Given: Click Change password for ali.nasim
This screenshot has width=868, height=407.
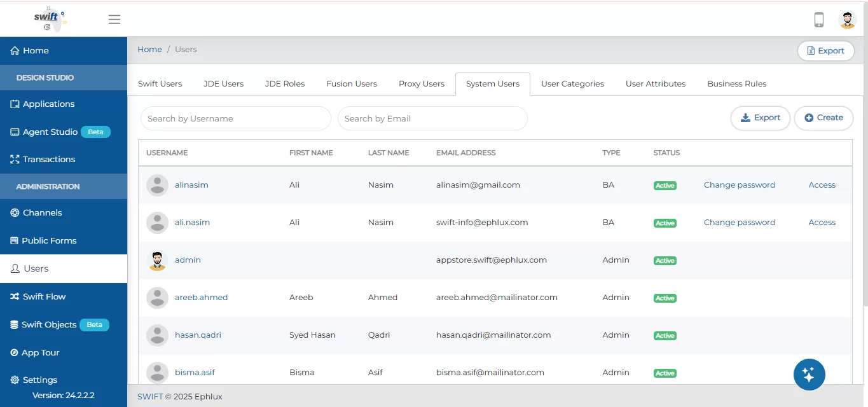Looking at the screenshot, I should click(740, 223).
